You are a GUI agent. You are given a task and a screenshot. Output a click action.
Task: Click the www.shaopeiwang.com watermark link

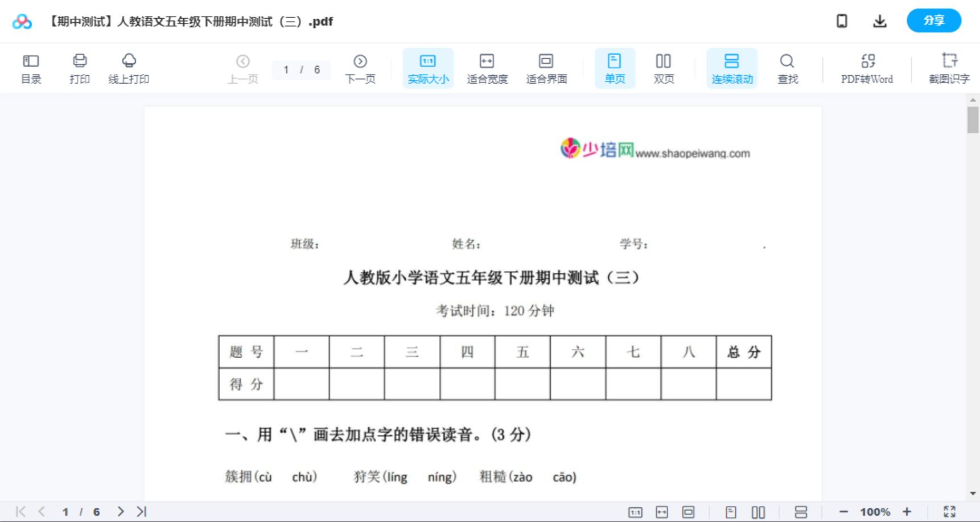pyautogui.click(x=693, y=153)
